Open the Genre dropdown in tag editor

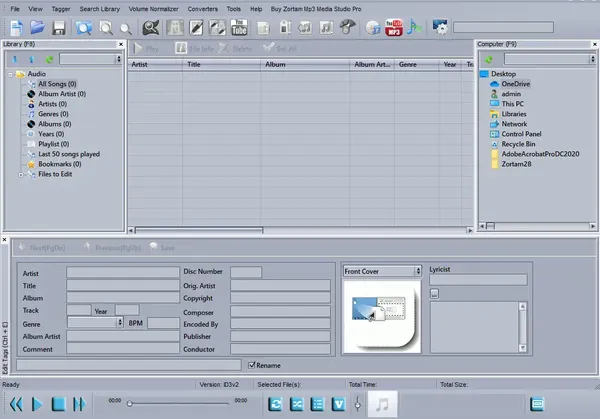click(x=120, y=322)
